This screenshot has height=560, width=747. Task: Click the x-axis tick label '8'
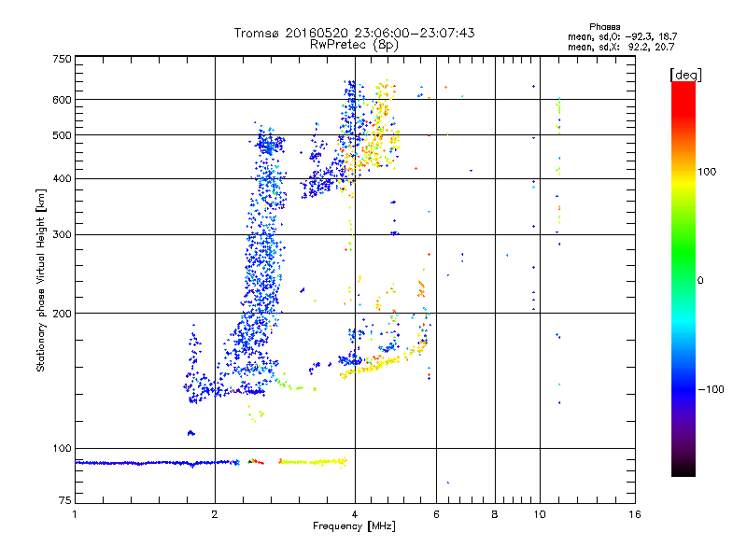495,514
